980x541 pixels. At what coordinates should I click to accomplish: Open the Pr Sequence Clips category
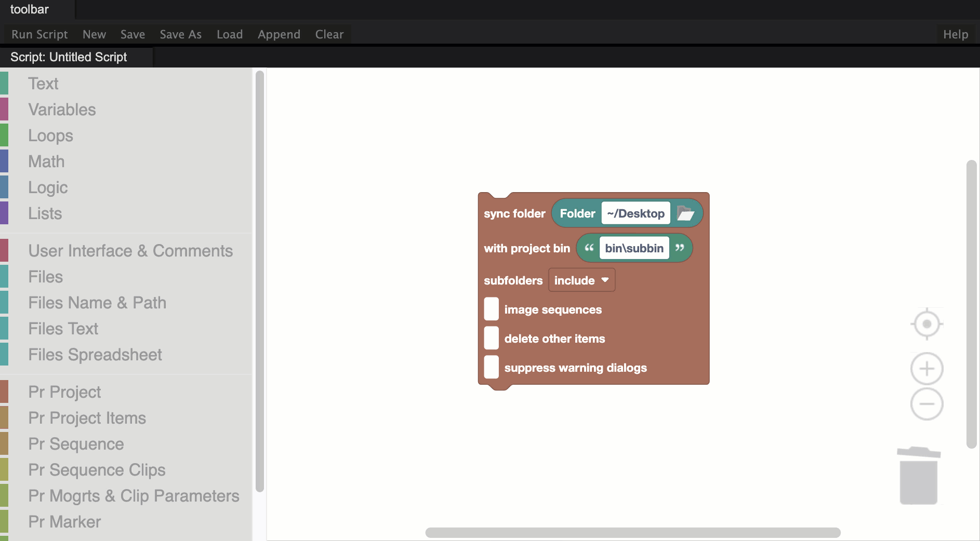point(97,470)
